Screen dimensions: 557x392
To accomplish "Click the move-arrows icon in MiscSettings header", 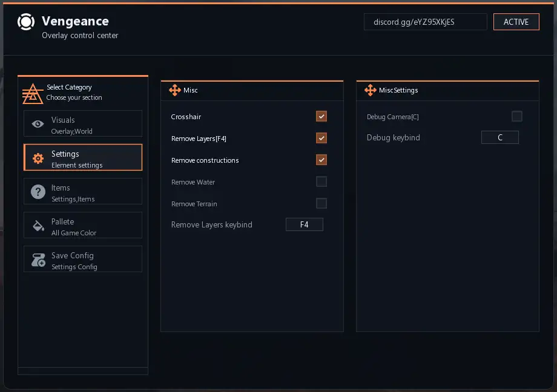I will click(370, 90).
